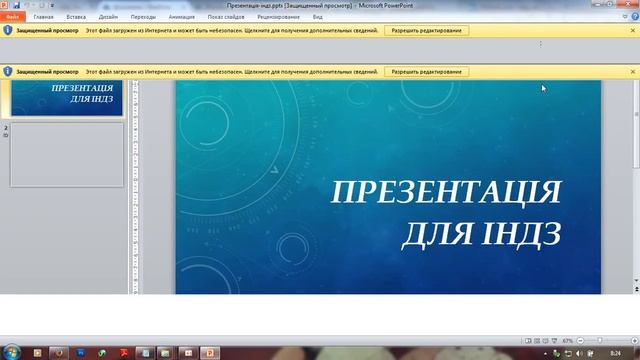Screen dimensions: 640x360
Task: Click the 67% zoom level button
Action: 567,341
